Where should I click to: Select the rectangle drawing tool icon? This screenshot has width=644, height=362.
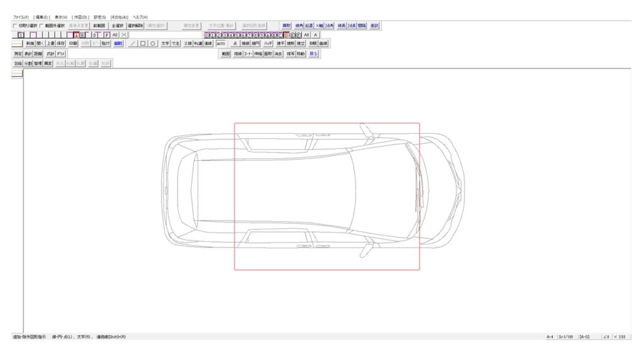pyautogui.click(x=143, y=44)
